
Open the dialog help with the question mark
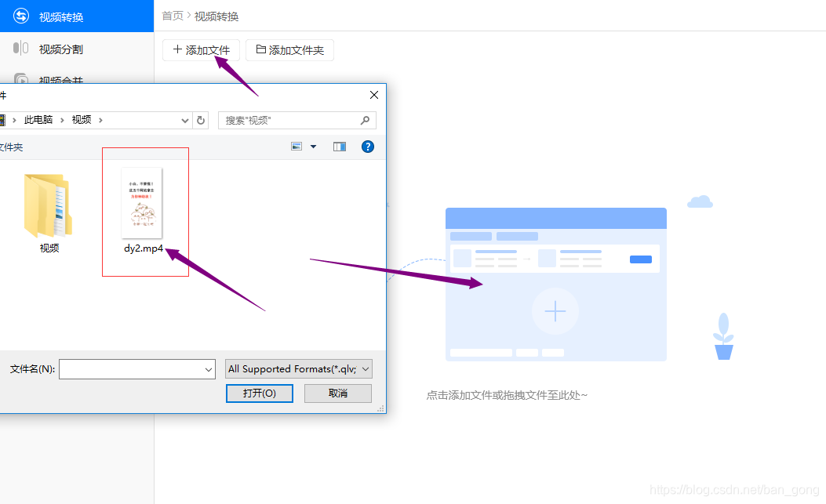[x=367, y=146]
